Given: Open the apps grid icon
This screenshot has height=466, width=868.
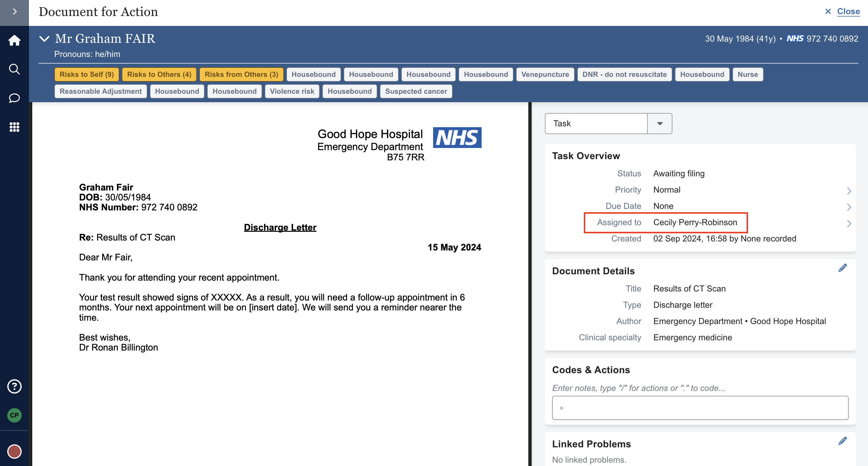Looking at the screenshot, I should click(x=14, y=127).
